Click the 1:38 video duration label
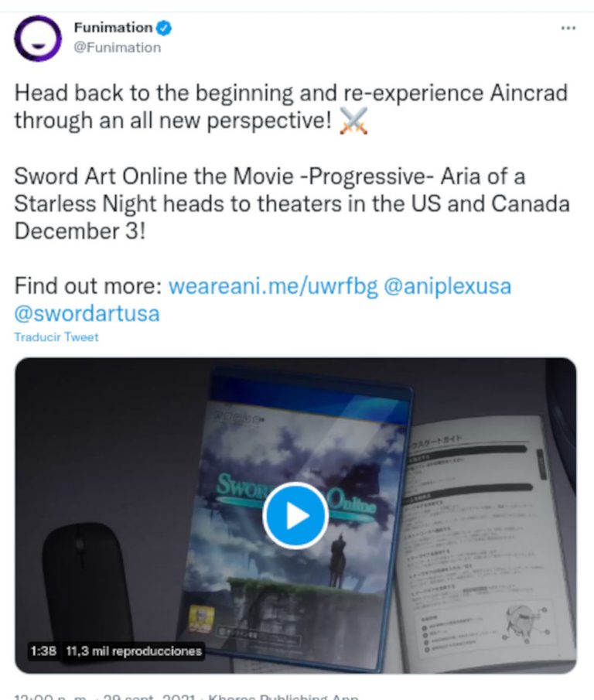Screen dimensions: 594x700 pyautogui.click(x=43, y=651)
